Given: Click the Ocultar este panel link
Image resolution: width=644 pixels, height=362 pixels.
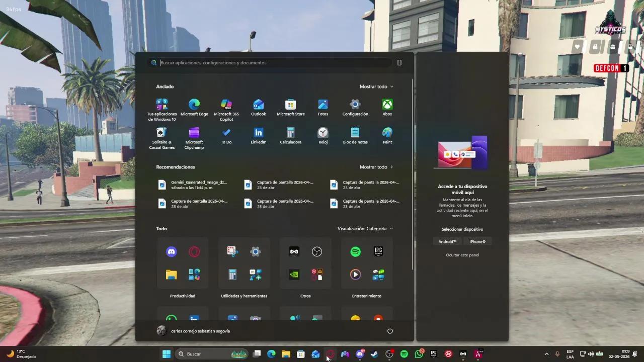Looking at the screenshot, I should coord(462,255).
